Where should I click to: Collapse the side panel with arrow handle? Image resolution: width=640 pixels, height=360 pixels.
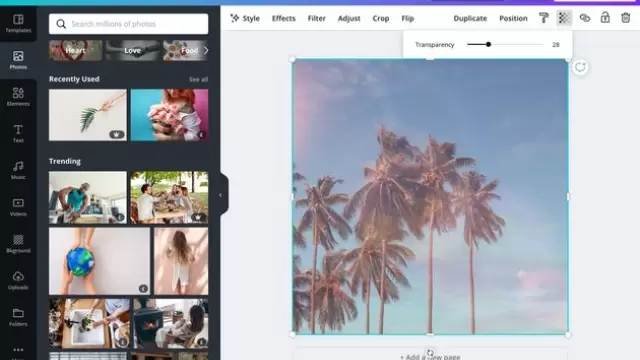pyautogui.click(x=221, y=195)
